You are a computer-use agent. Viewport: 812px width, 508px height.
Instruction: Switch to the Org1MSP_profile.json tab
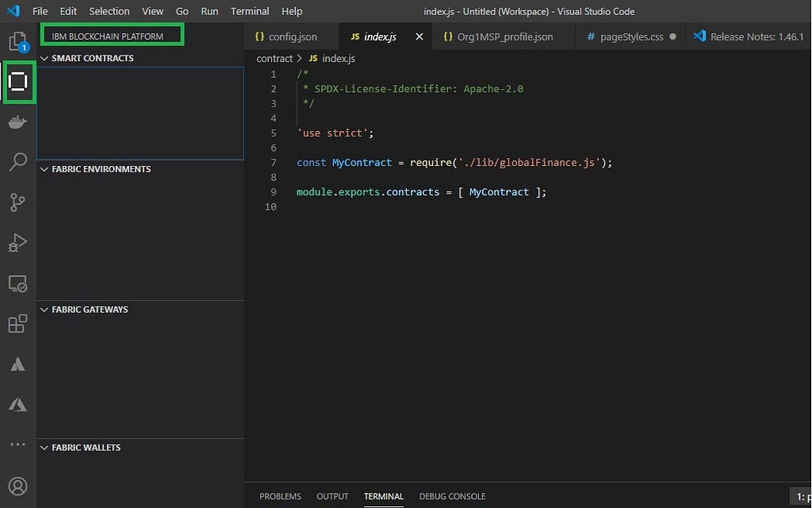tap(504, 37)
